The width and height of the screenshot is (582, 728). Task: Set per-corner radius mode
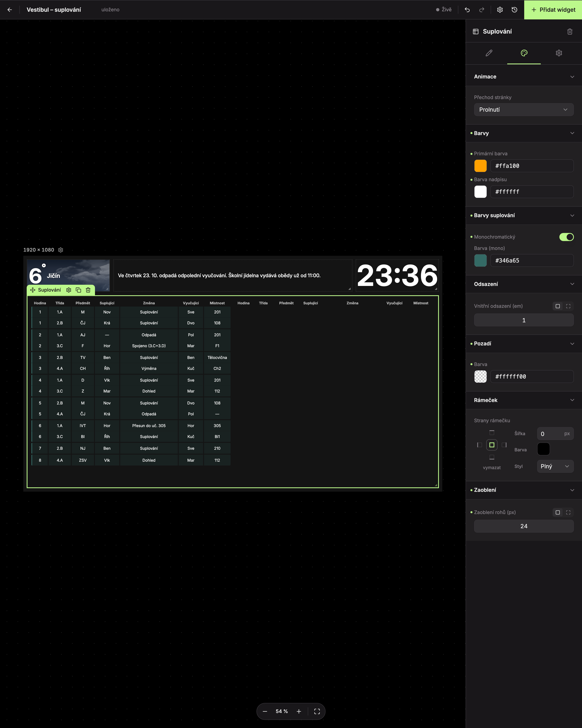pos(568,513)
